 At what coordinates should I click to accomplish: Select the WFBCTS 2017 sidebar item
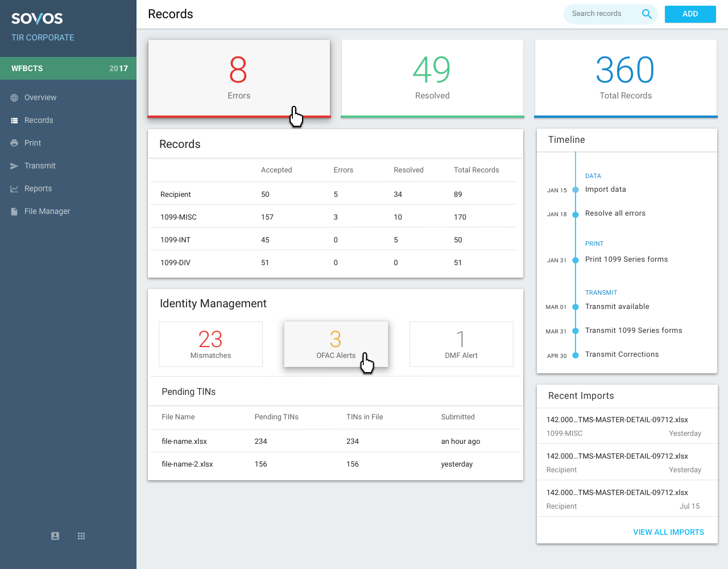point(68,68)
